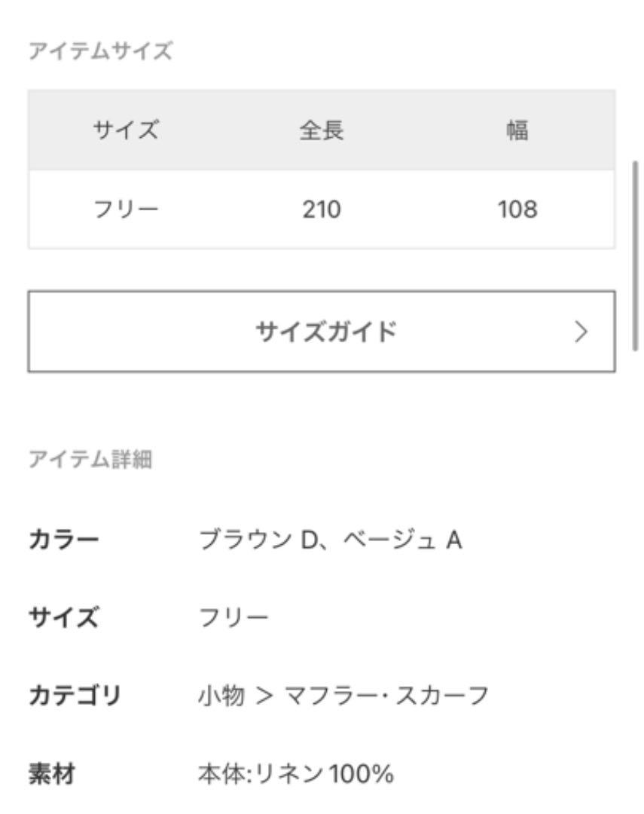The image size is (644, 814).
Task: Select the ベージュ A color text
Action: coord(402,540)
